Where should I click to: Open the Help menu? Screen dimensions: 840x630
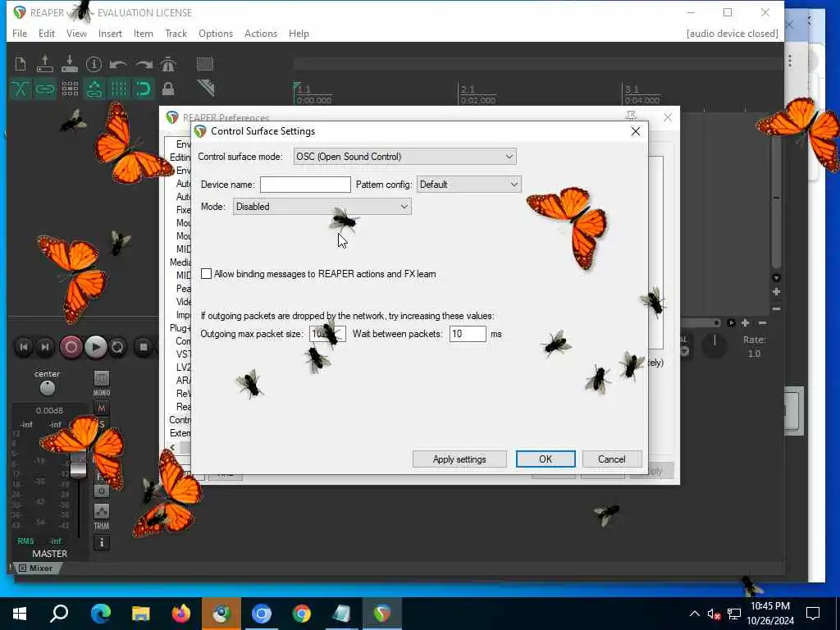tap(299, 33)
